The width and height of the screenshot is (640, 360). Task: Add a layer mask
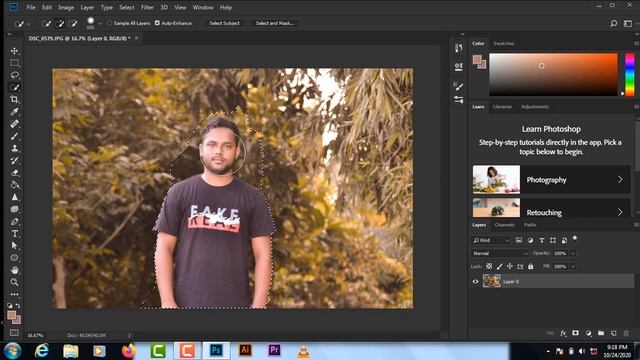576,333
